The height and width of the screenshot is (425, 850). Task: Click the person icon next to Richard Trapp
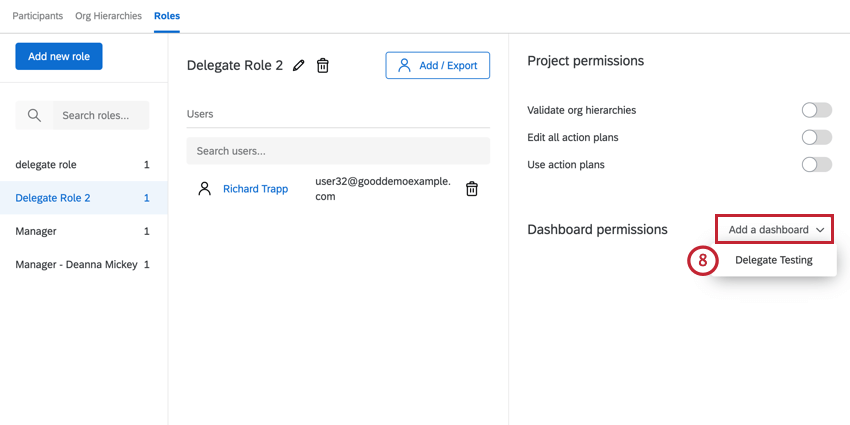205,189
